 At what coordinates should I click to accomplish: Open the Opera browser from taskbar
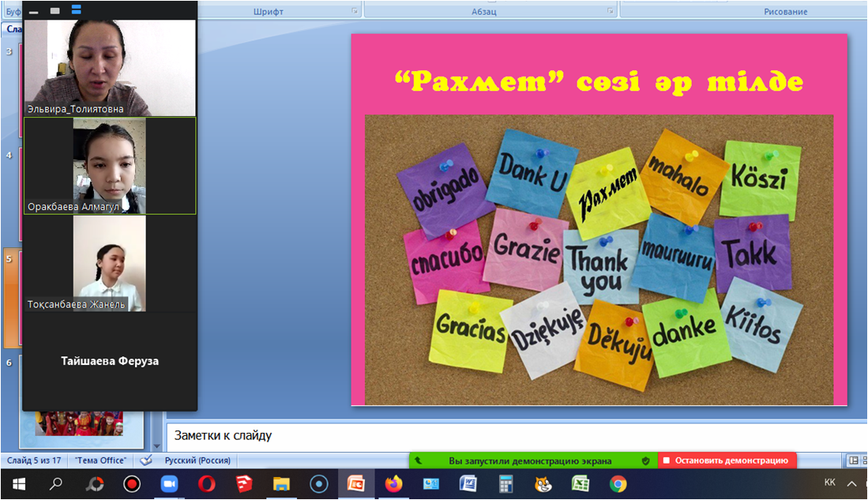207,483
